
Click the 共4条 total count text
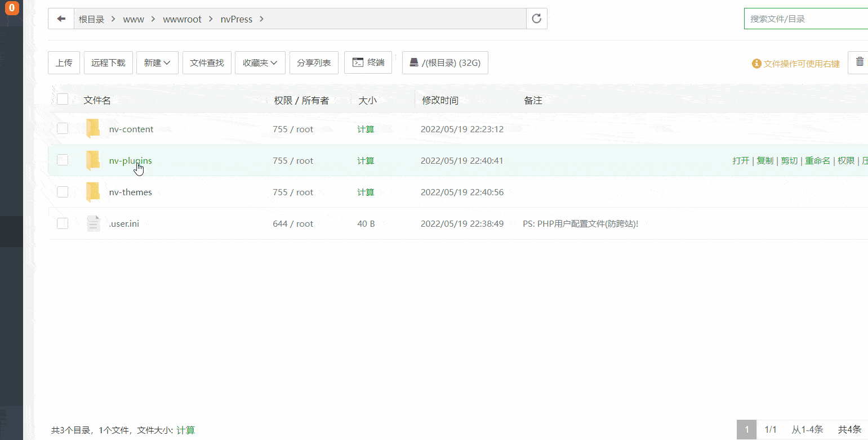850,430
